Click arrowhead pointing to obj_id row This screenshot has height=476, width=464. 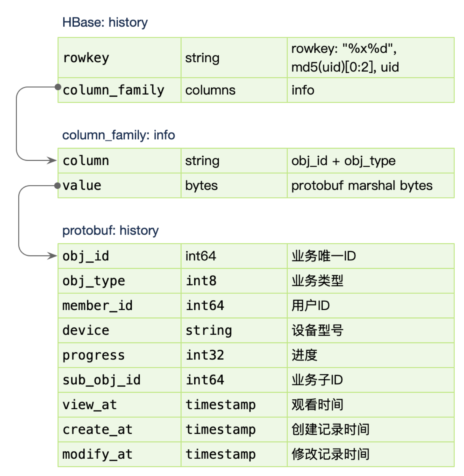tap(52, 256)
